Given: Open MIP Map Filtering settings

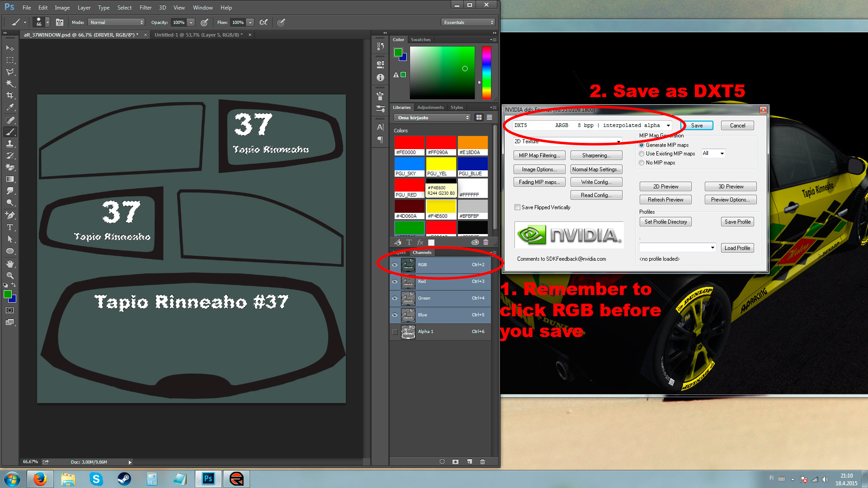Looking at the screenshot, I should (539, 155).
